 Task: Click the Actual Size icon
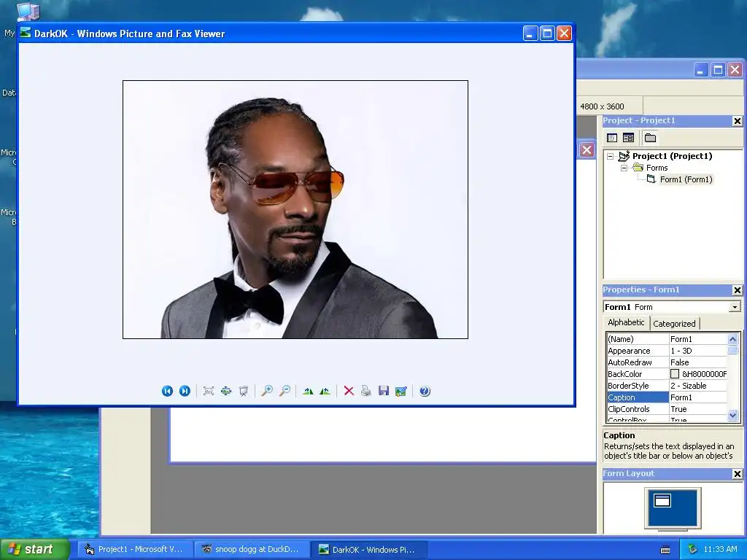(x=226, y=391)
